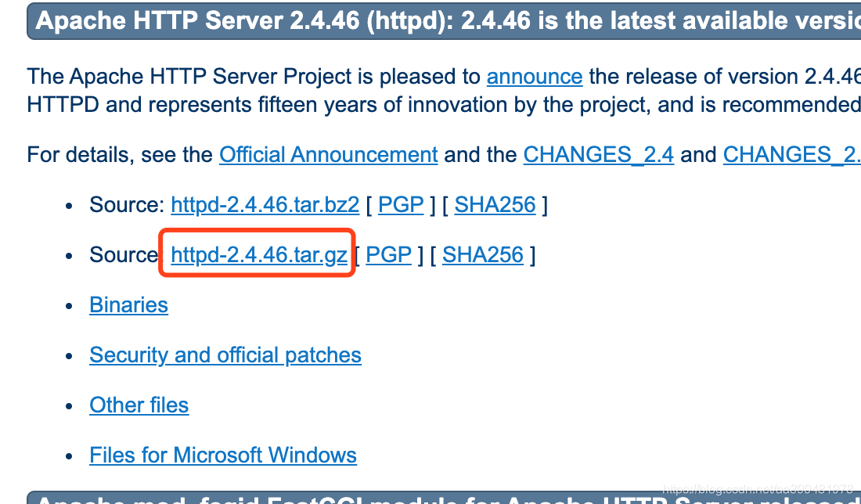Open the CHANGES_2.4 link

(599, 155)
